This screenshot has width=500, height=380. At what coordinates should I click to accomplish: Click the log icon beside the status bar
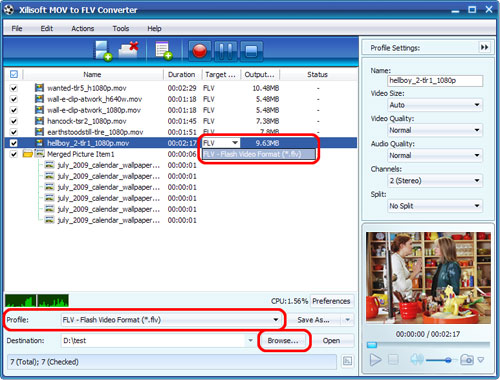point(347,361)
